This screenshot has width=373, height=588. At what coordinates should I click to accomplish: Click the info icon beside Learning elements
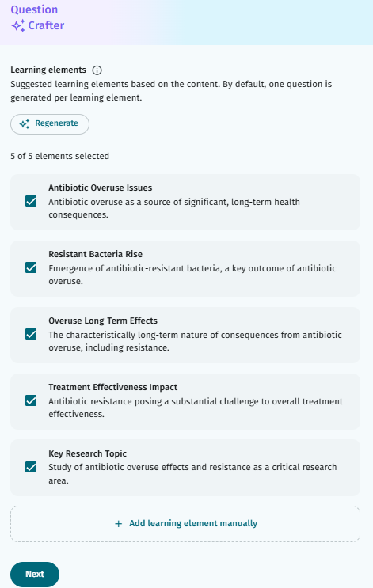click(97, 70)
